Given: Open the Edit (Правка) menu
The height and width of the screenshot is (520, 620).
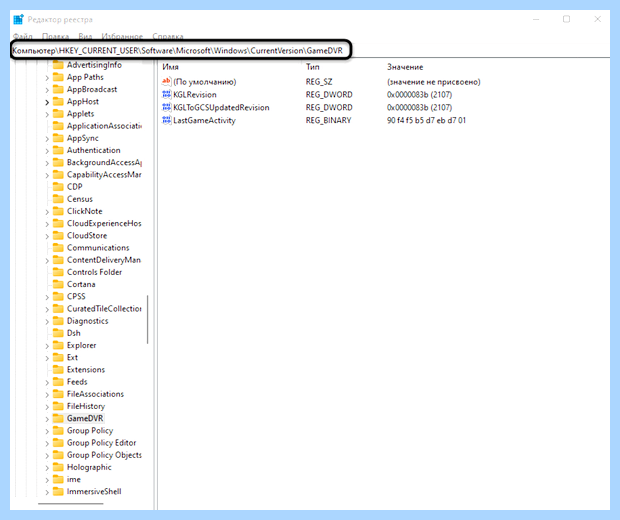Looking at the screenshot, I should (x=55, y=36).
